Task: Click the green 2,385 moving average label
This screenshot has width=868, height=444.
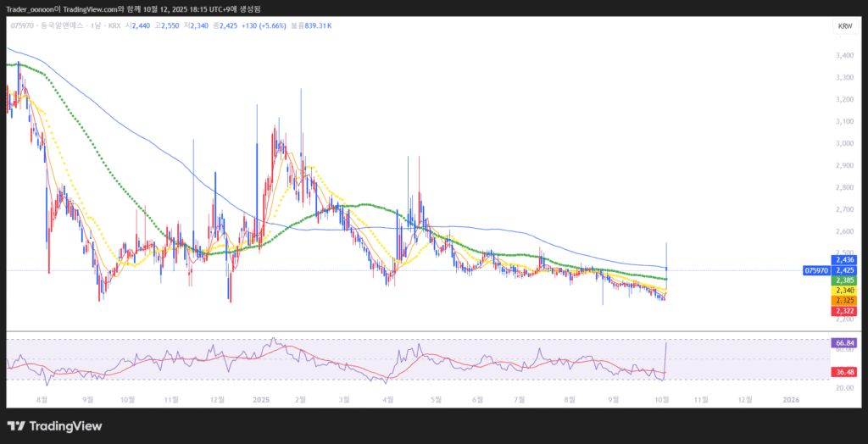Action: tap(844, 280)
